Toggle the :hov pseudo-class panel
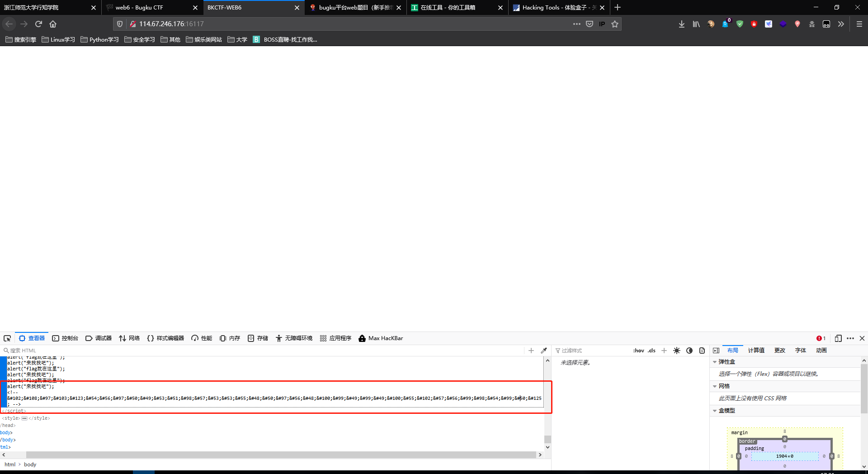868x474 pixels. 639,351
